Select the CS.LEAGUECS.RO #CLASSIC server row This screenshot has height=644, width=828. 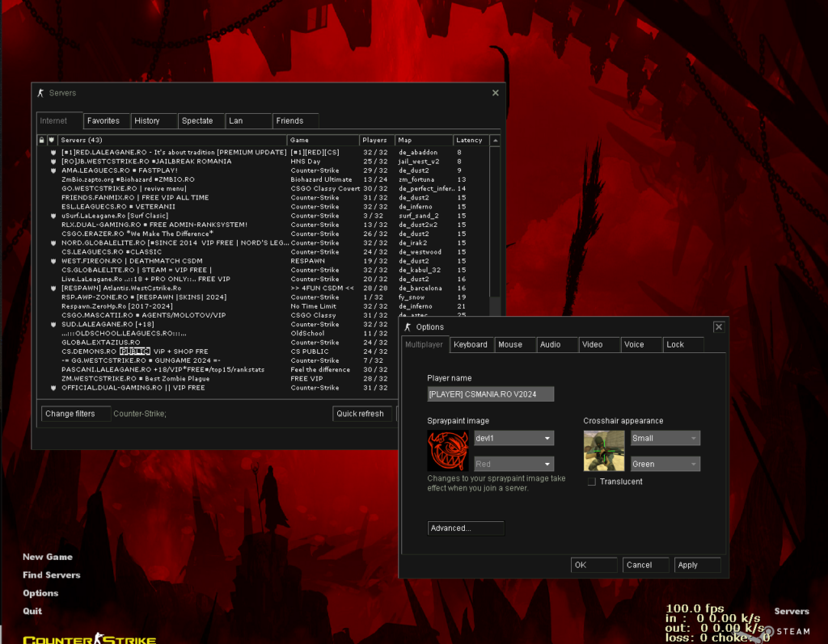tap(162, 251)
